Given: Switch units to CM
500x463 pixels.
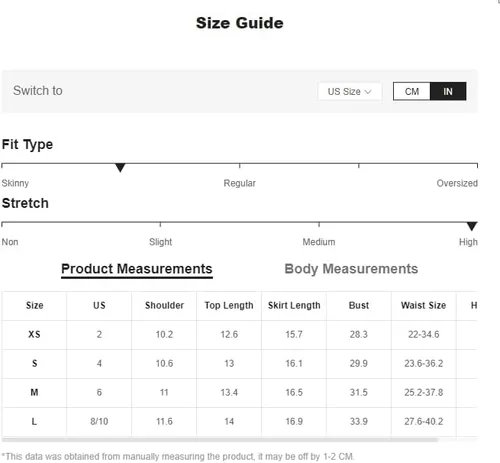Looking at the screenshot, I should coord(412,91).
